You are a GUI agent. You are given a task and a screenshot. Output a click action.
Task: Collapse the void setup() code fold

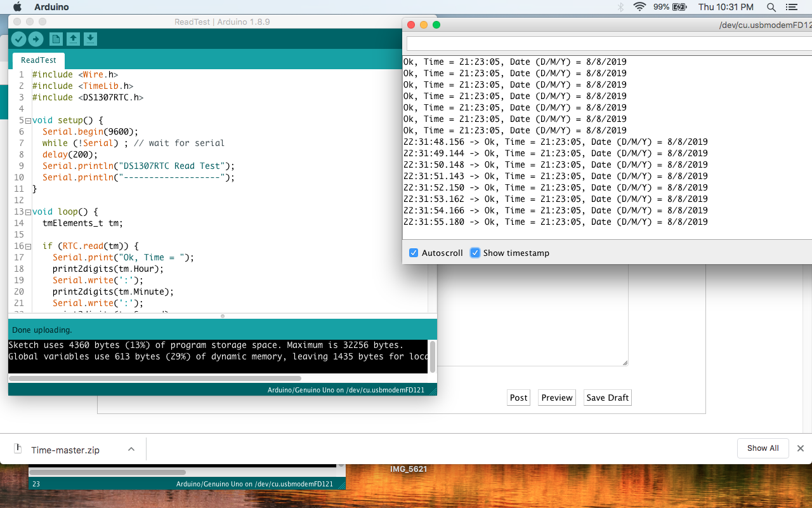[x=29, y=121]
